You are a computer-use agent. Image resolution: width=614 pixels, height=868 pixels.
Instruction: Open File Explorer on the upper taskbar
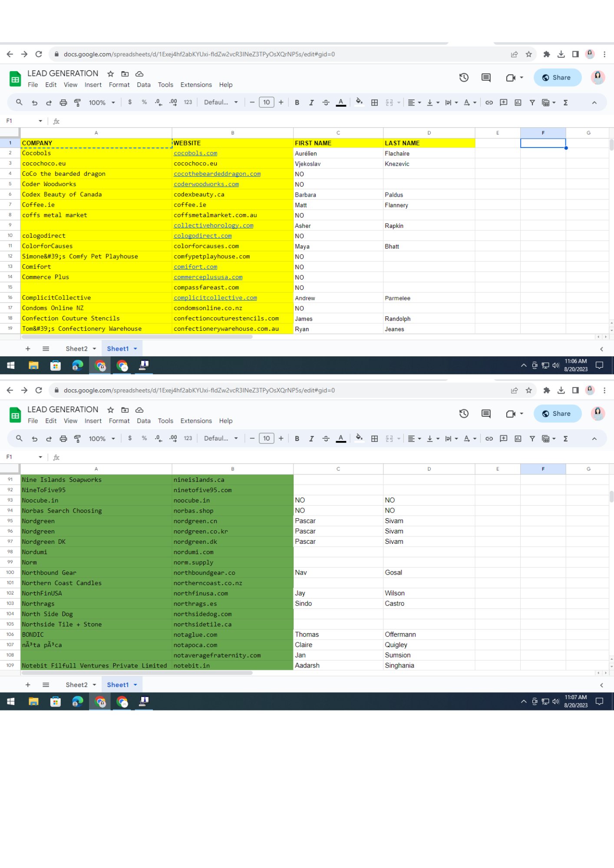33,365
